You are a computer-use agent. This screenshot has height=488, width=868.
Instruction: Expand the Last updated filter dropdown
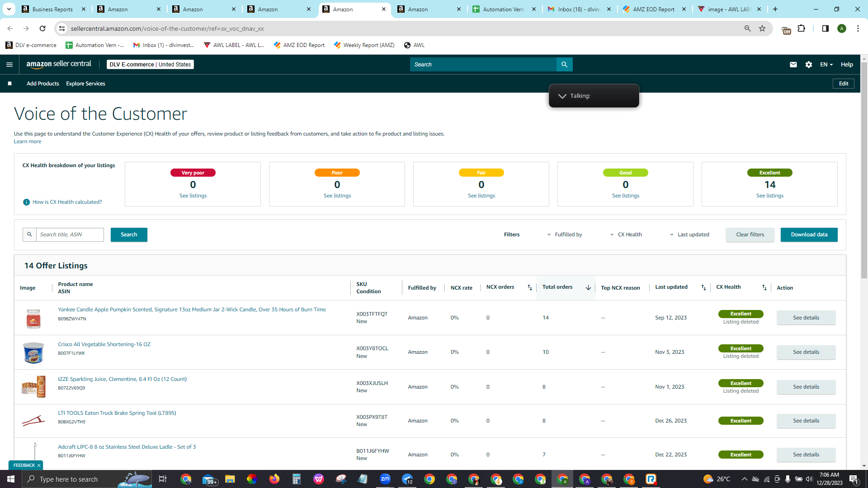(x=689, y=235)
